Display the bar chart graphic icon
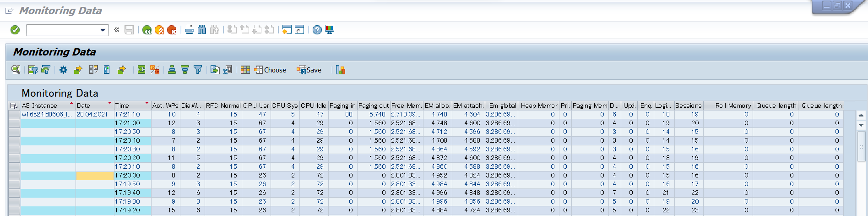Screen dimensions: 868x216 point(340,70)
